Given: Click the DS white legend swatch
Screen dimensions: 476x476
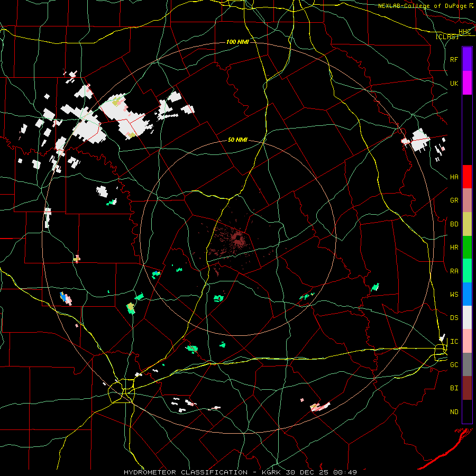Looking at the screenshot, I should pyautogui.click(x=467, y=317).
